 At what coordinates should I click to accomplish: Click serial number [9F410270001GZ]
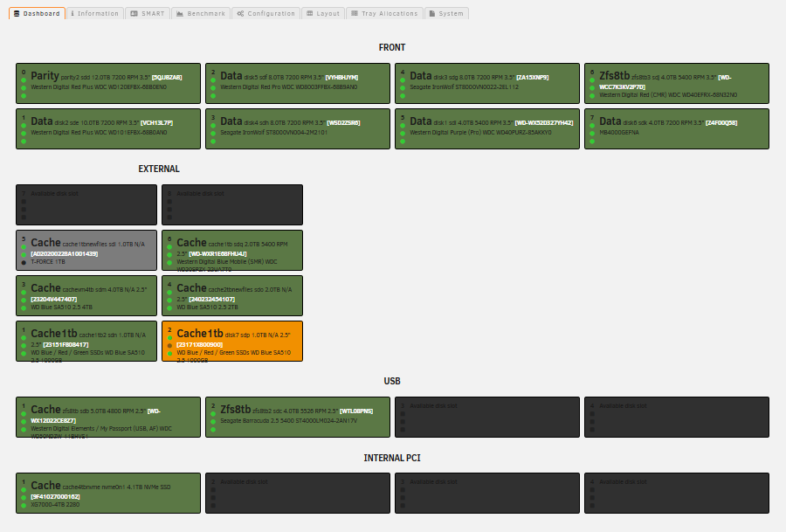click(55, 497)
